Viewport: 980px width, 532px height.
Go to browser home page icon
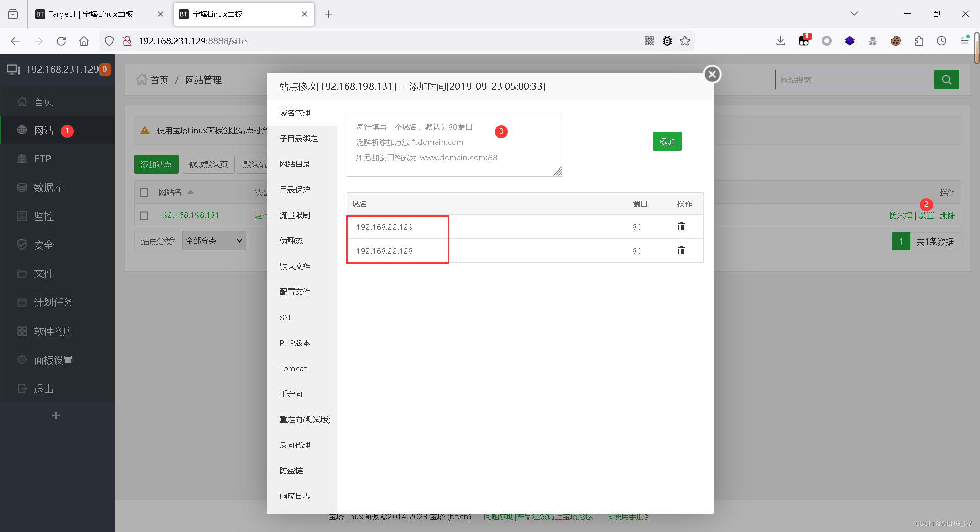84,41
